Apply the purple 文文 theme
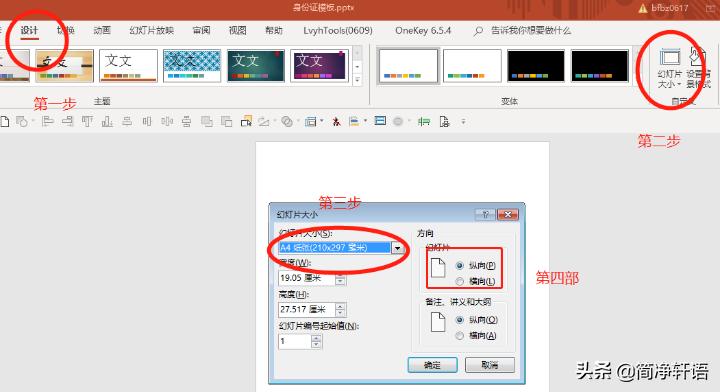This screenshot has height=392, width=720. (320, 66)
